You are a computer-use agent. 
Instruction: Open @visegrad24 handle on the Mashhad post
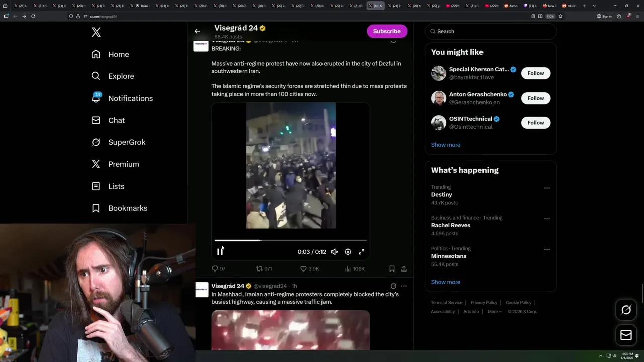pos(270,286)
